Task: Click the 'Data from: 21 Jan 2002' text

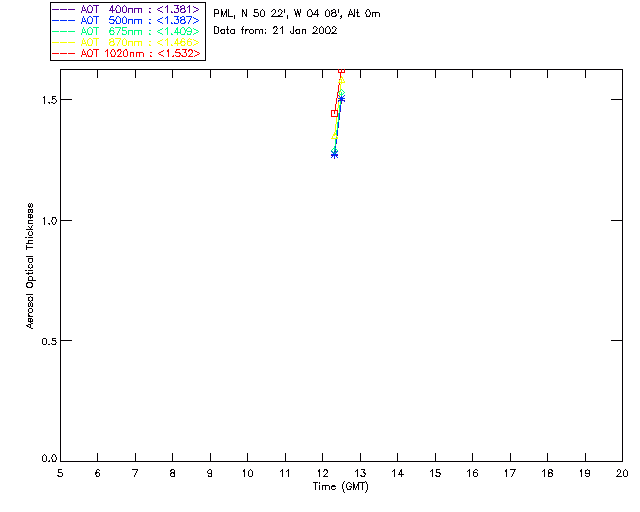Action: pyautogui.click(x=275, y=30)
